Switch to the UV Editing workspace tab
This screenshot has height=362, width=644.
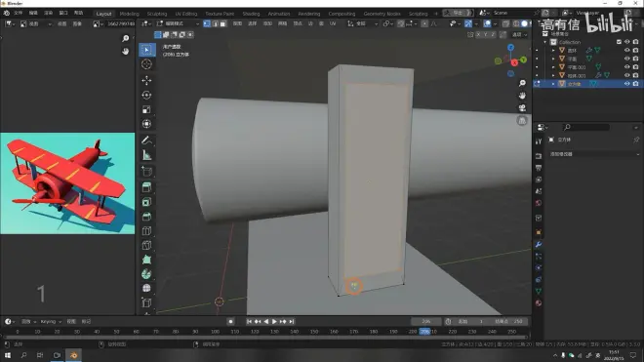pyautogui.click(x=186, y=14)
